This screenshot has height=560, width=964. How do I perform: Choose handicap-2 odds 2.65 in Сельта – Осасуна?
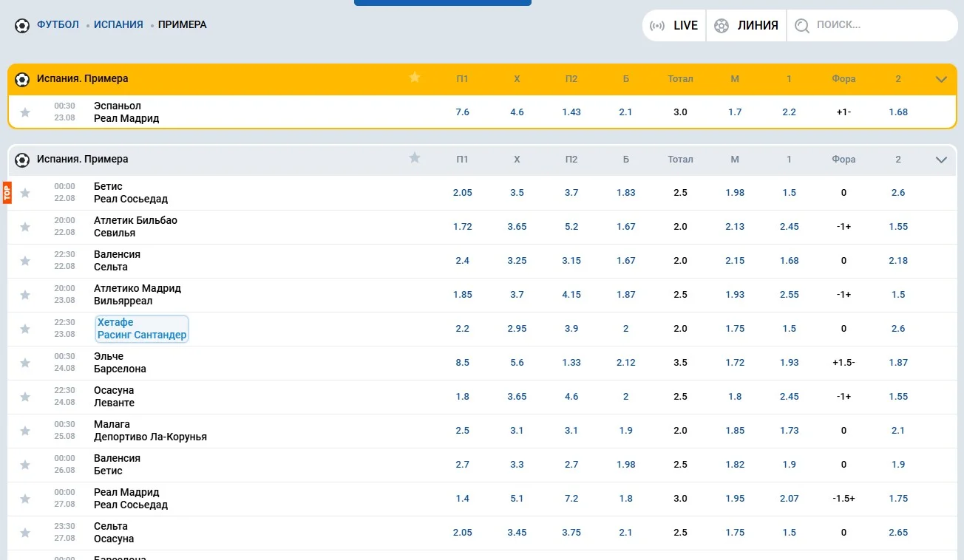pyautogui.click(x=898, y=533)
